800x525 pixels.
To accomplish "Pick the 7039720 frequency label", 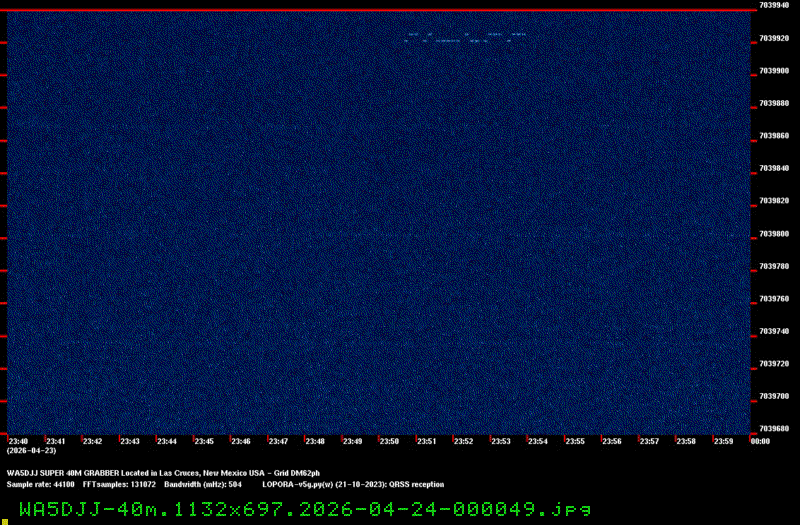I will 774,364.
